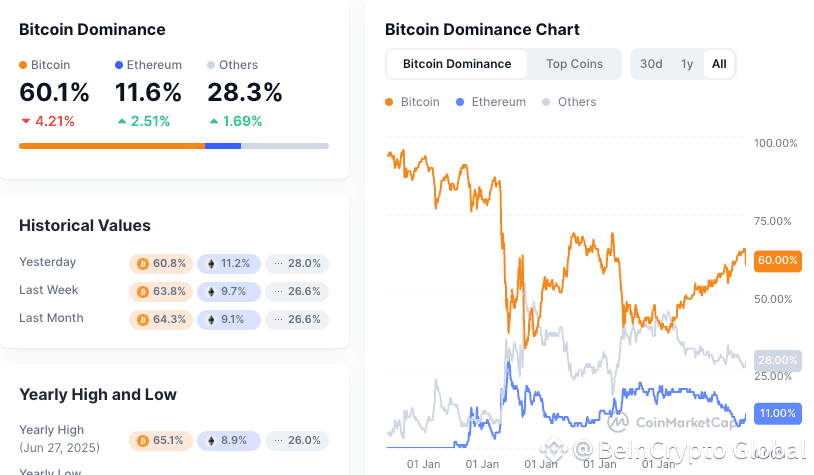The image size is (814, 475).
Task: Click Ethereum icon in Yesterday 11.2% badge
Action: pos(211,264)
